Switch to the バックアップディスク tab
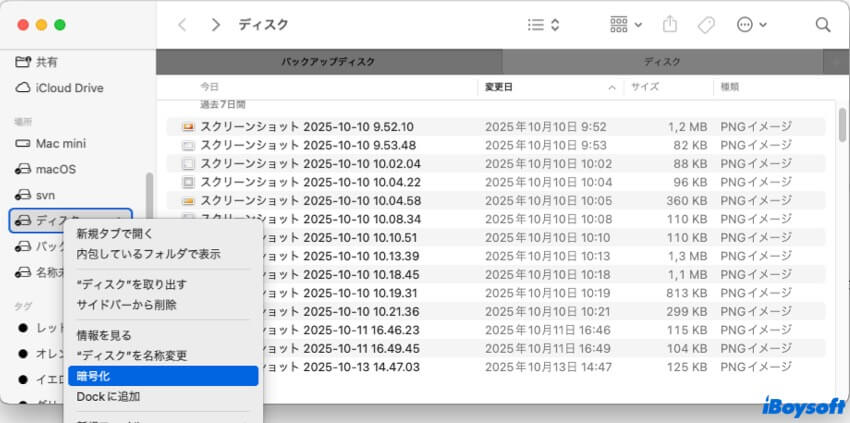 tap(329, 62)
